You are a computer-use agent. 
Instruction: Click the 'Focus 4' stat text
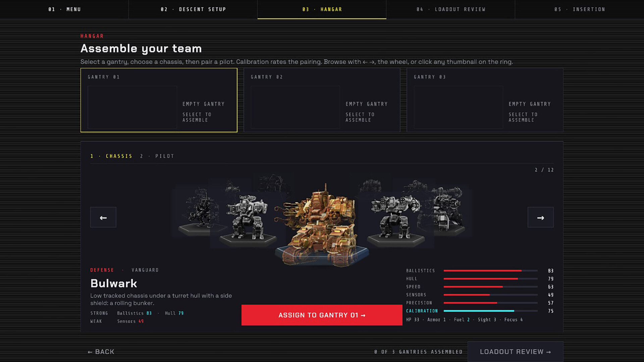pos(514,320)
